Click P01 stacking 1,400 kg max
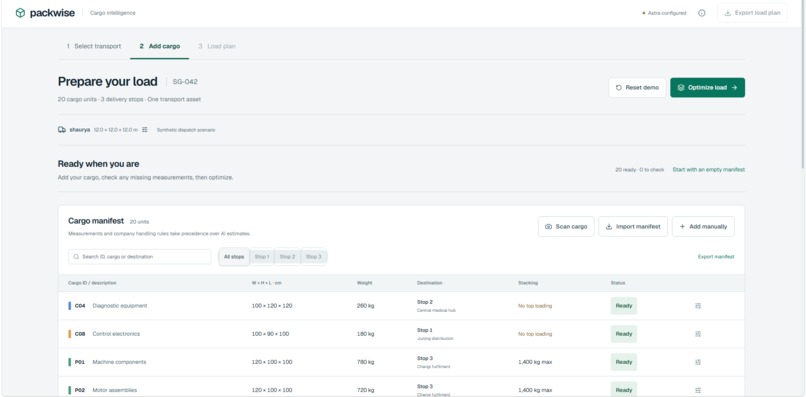This screenshot has height=397, width=806. pyautogui.click(x=535, y=362)
